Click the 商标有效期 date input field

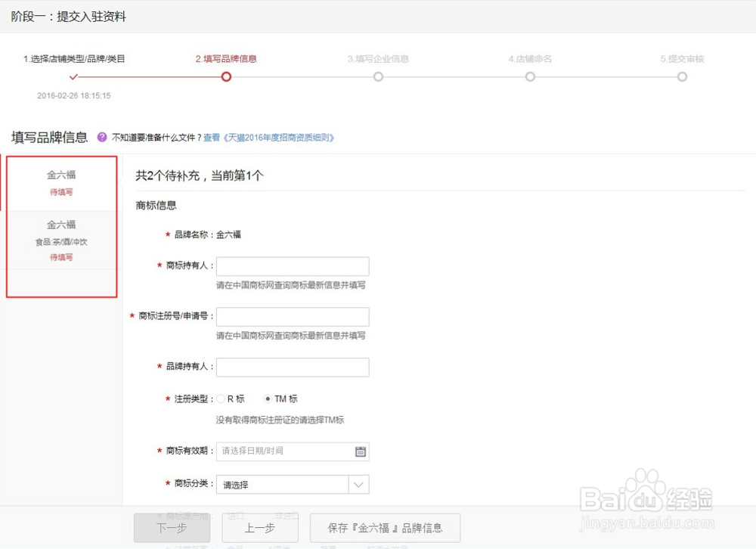point(293,451)
